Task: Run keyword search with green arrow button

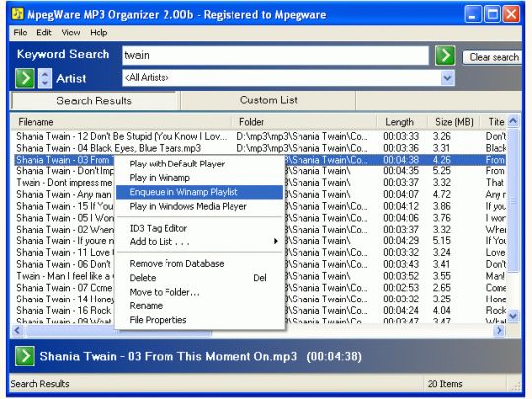Action: (445, 55)
